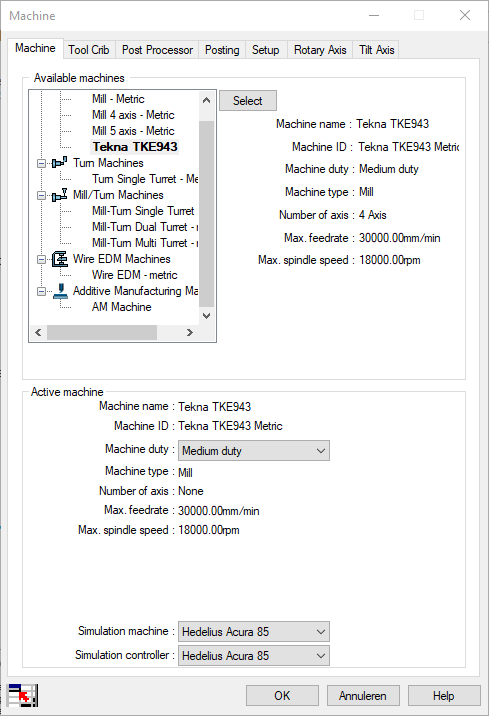The width and height of the screenshot is (489, 716).
Task: Click the Annuleren button
Action: coord(363,695)
